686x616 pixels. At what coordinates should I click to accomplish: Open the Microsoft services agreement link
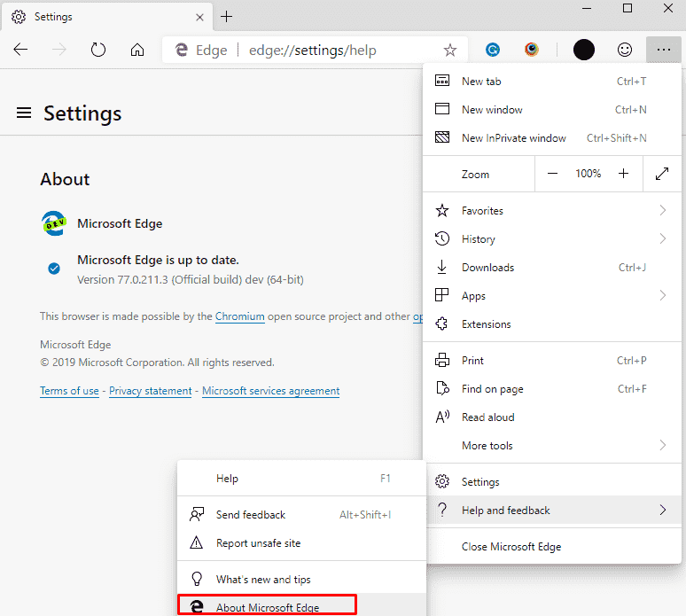271,391
